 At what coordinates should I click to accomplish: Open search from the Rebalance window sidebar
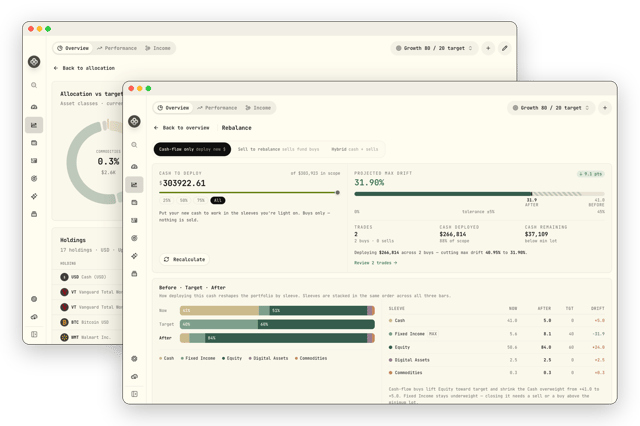pos(134,145)
